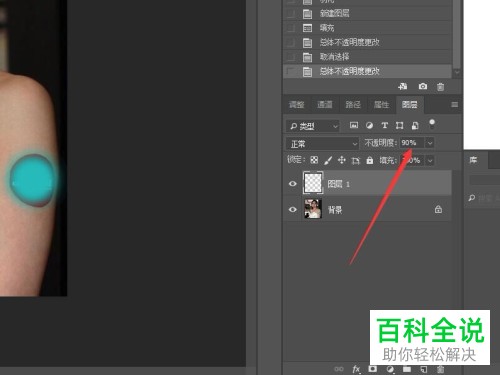The image size is (500, 375).
Task: Select 新建图层 history state
Action: click(368, 14)
